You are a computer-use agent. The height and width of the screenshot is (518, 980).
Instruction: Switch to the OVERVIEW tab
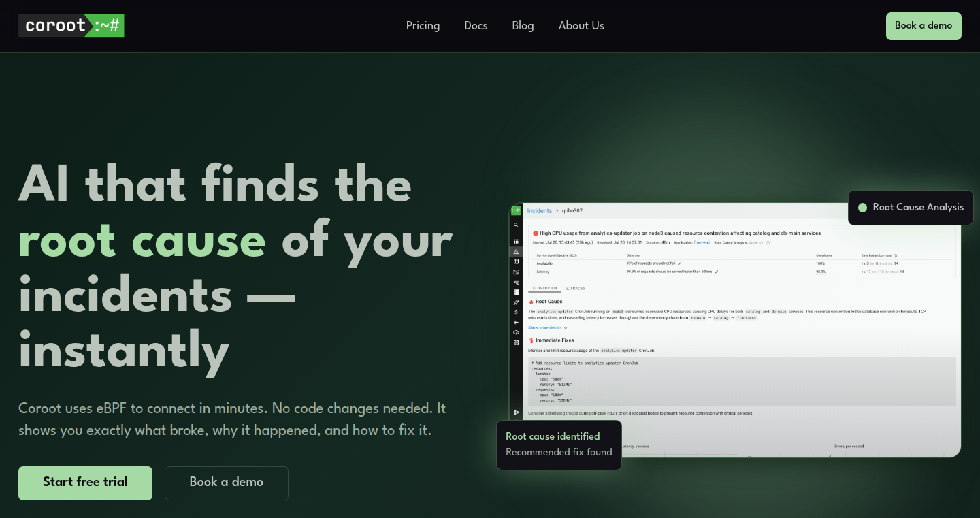(544, 288)
